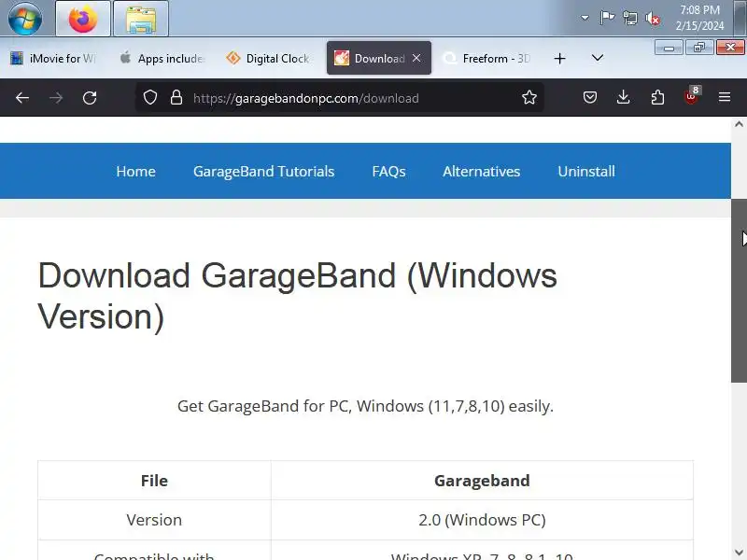This screenshot has height=560, width=747.
Task: Open the tracking protection shield icon
Action: [150, 98]
